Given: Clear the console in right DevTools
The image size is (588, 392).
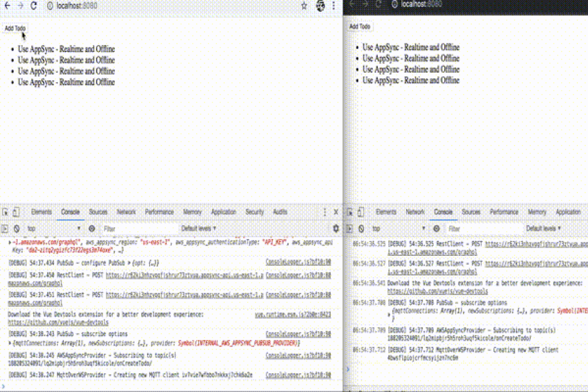Looking at the screenshot, I should [361, 228].
